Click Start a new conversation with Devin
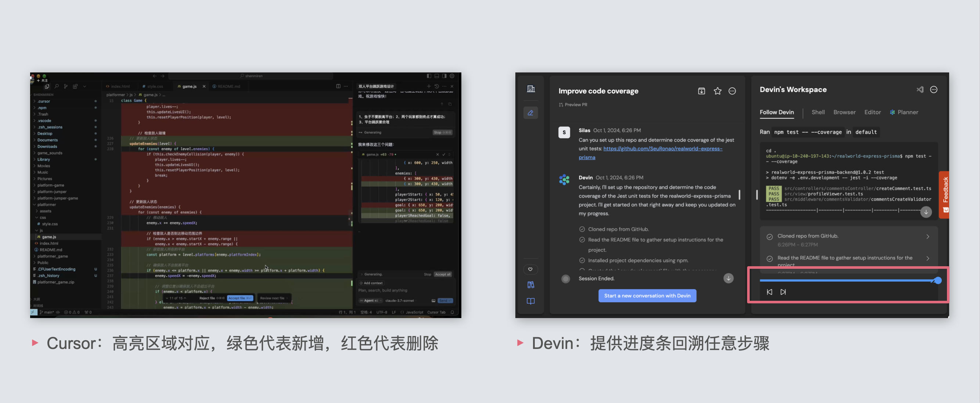 point(647,296)
